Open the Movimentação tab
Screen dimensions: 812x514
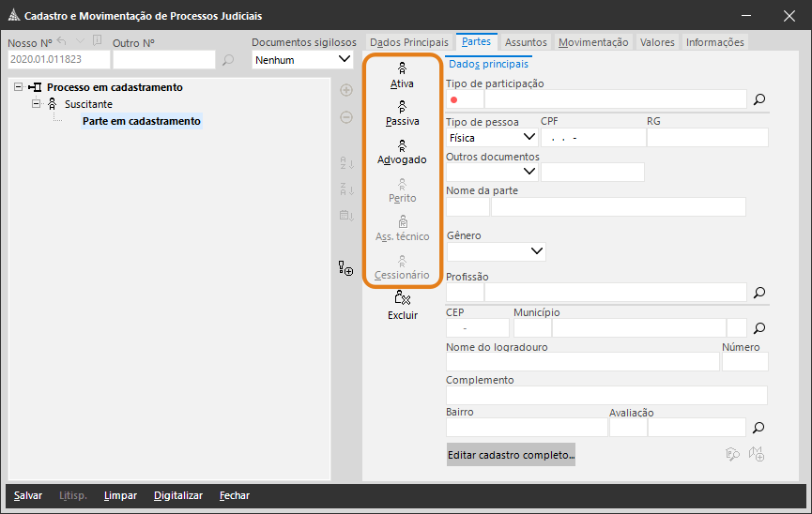click(592, 42)
